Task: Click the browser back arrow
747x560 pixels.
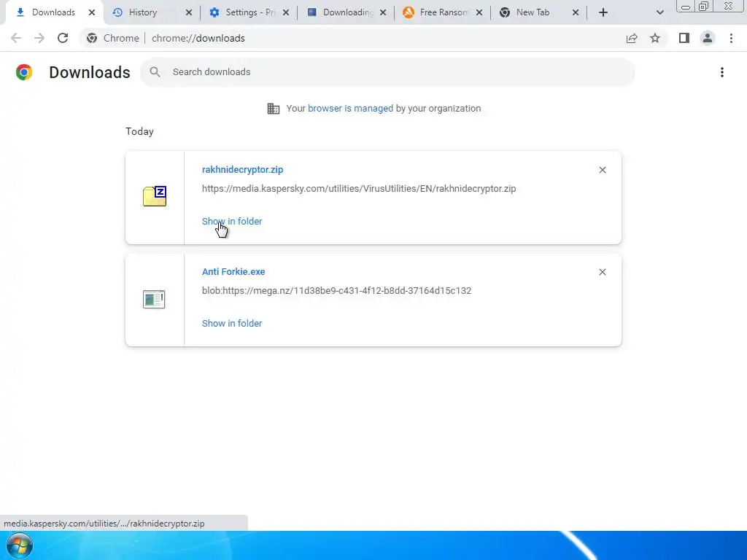Action: coord(16,38)
